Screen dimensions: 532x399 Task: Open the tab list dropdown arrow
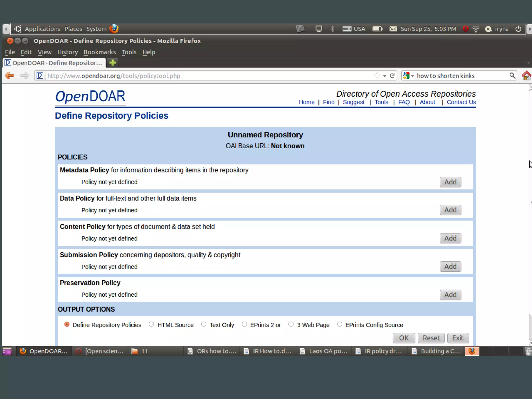click(x=528, y=63)
